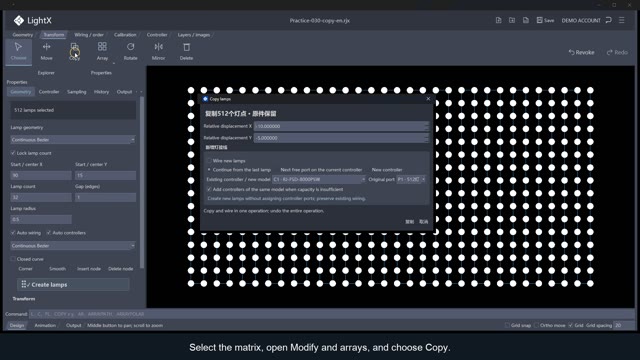This screenshot has width=640, height=360.
Task: Click the properties panel vertical scrollbar
Action: [142, 182]
